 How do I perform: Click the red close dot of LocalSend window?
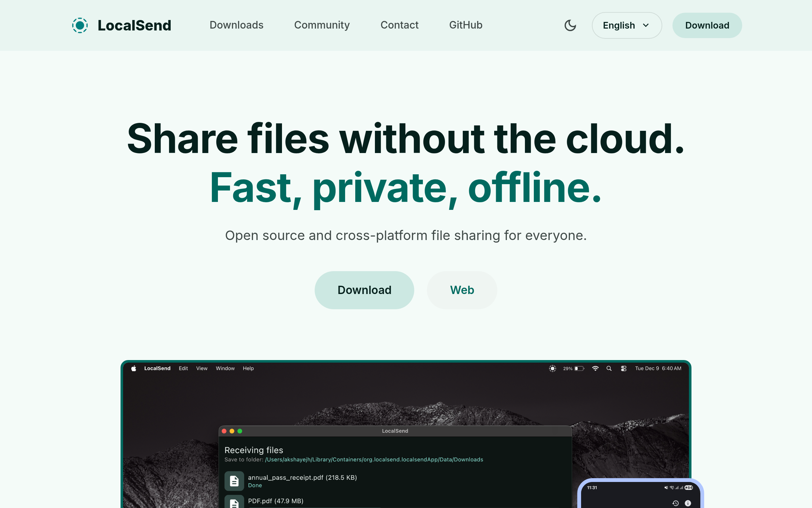point(224,431)
